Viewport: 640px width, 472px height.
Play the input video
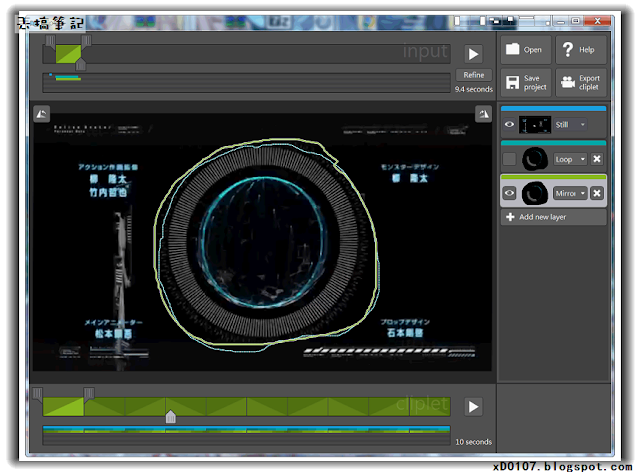[x=473, y=54]
